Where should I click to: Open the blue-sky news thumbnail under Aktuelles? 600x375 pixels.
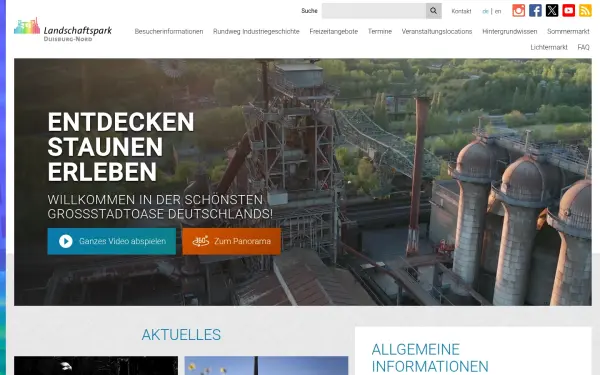(x=266, y=365)
